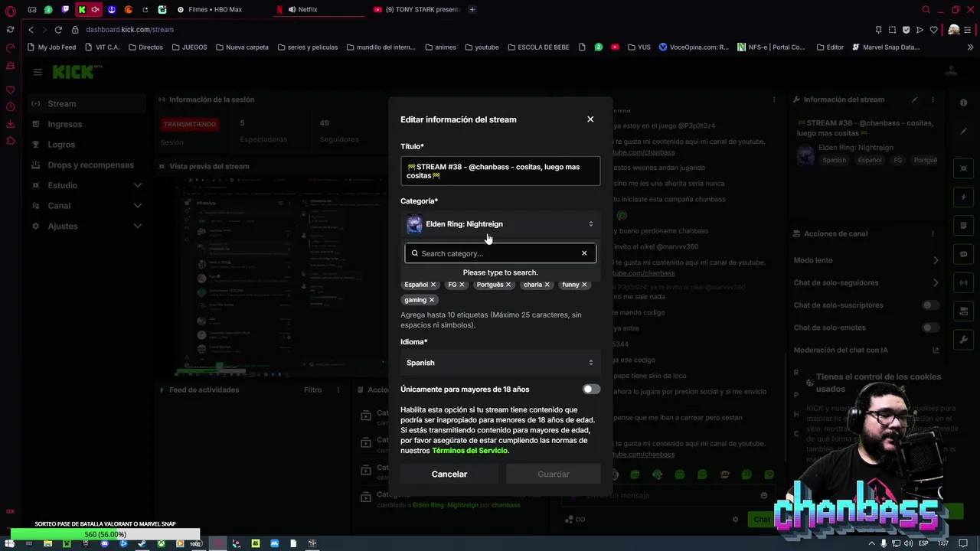Switch to the TONY STARK YouTube tab
The height and width of the screenshot is (551, 980).
click(417, 9)
